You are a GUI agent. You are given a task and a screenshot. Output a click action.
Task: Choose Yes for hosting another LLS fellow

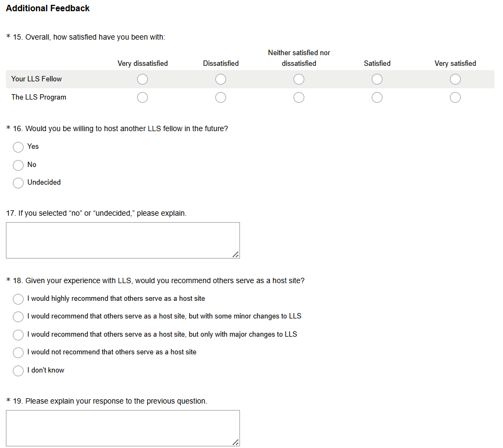coord(18,147)
